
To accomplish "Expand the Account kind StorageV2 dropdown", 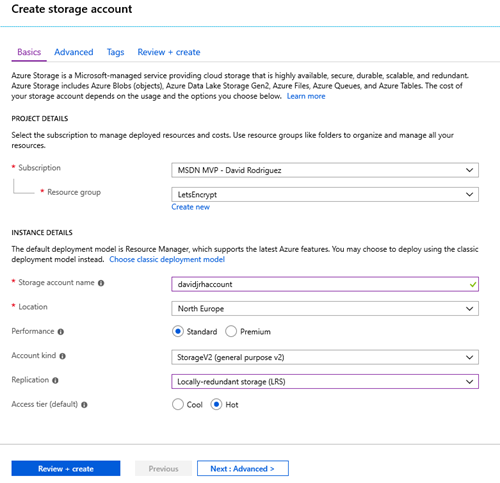I will (x=325, y=357).
